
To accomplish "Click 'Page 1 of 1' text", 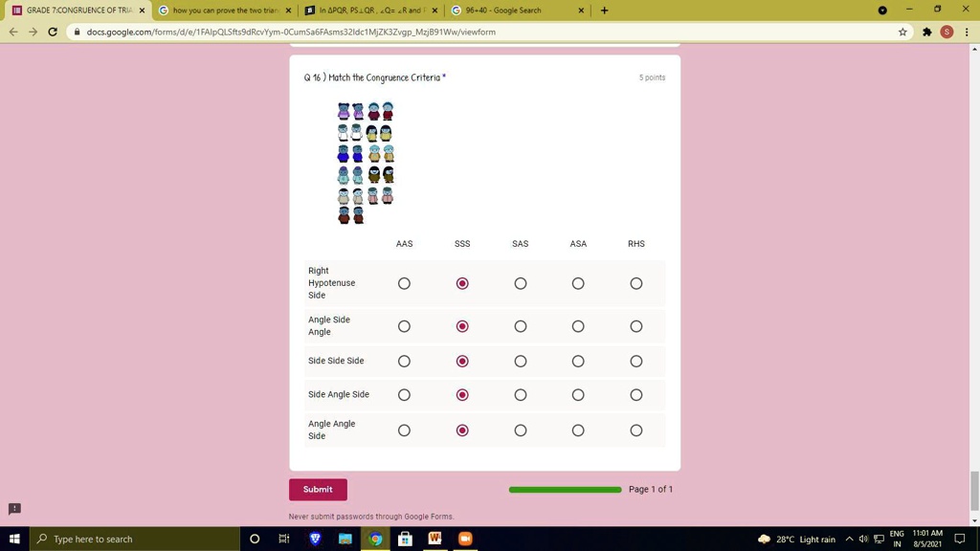I will (x=651, y=489).
